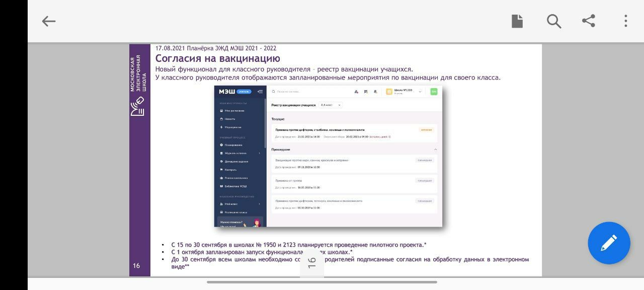This screenshot has width=644, height=290.
Task: Click the header line '17.08.2021 Планёрка ЭЖД МЭШ'
Action: point(216,48)
